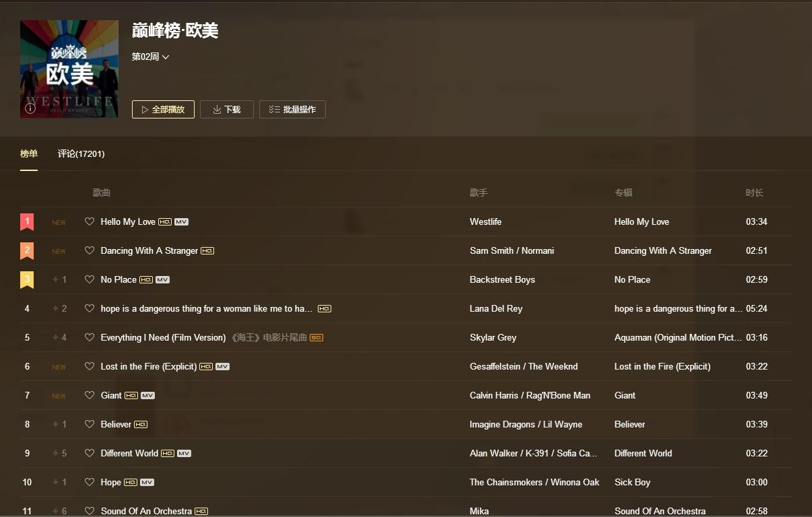Toggle the heart for Believer

click(x=90, y=424)
